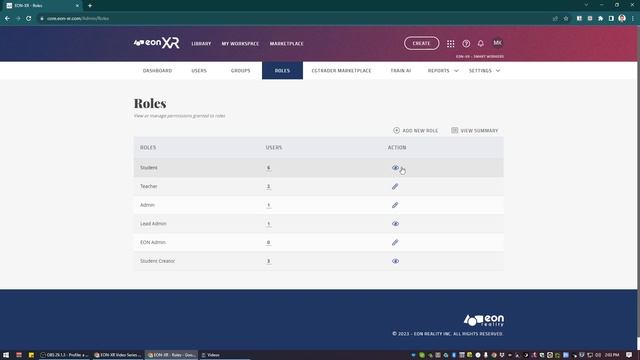Open the Marketplace menu
Image resolution: width=640 pixels, height=360 pixels.
[x=286, y=44]
